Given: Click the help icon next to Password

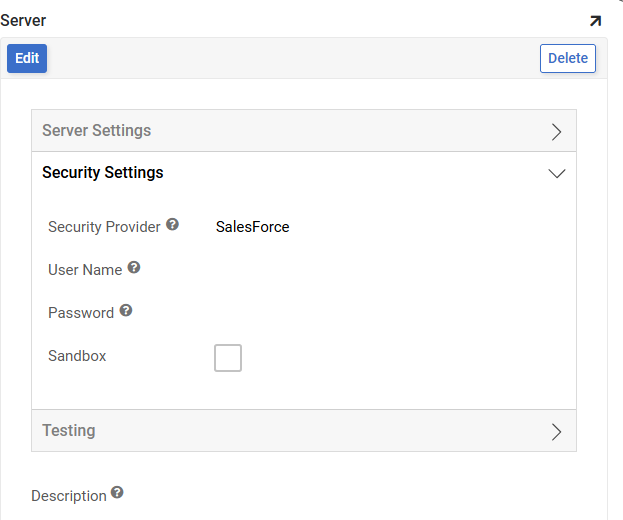Looking at the screenshot, I should (x=126, y=311).
